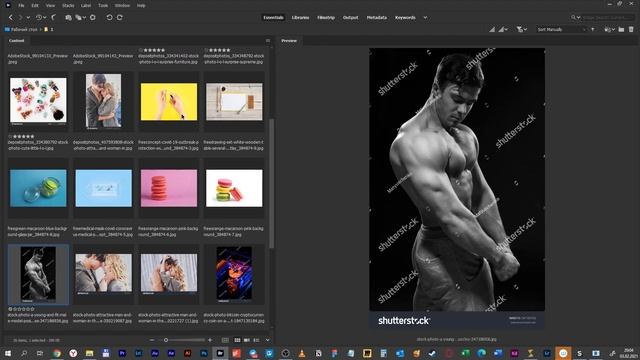Create a new folder
The image size is (640, 360).
(621, 29)
